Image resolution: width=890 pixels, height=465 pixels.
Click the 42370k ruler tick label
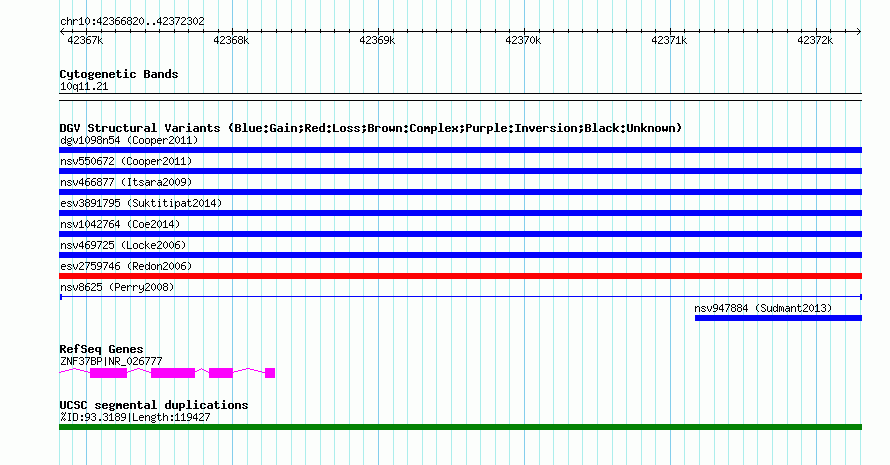click(523, 40)
